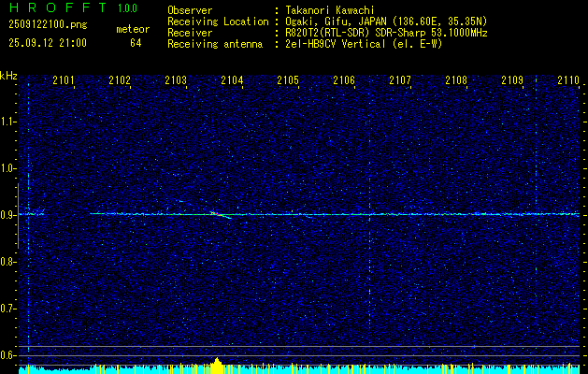Click the red meteor echo on the spectrogram
This screenshot has width=588, height=374.
point(218,214)
